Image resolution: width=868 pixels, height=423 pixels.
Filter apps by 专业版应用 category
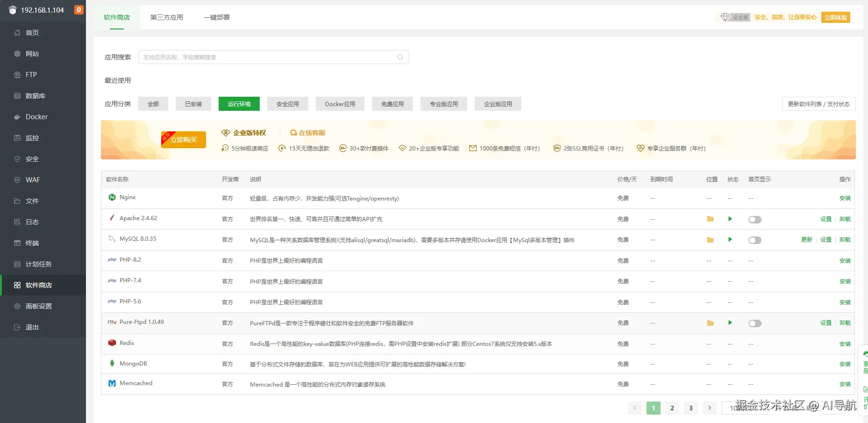444,104
